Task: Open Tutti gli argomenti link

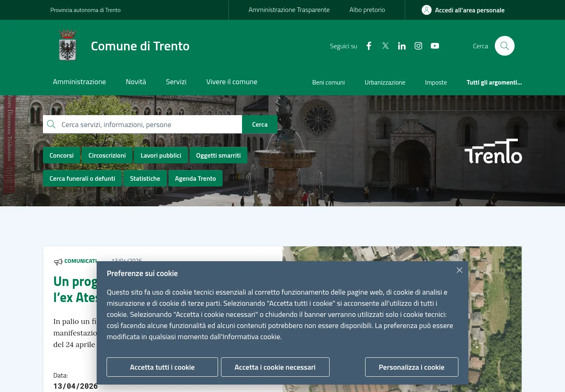Action: pos(494,83)
